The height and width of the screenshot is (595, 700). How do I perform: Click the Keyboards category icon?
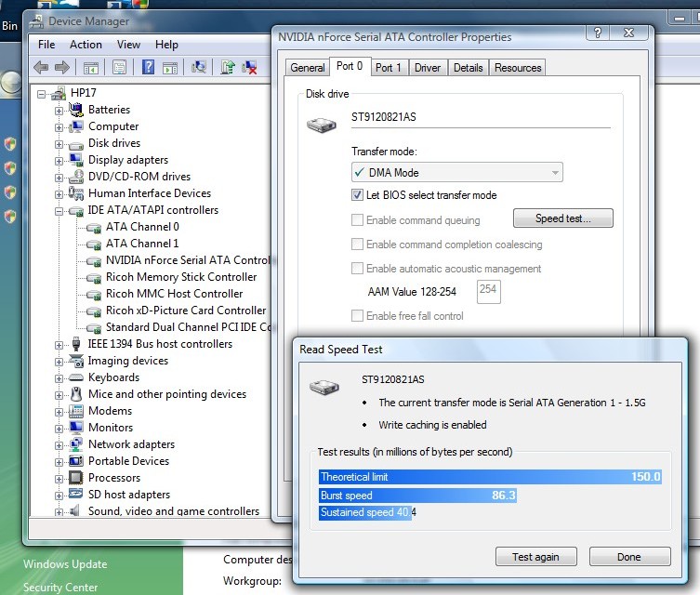[x=76, y=377]
